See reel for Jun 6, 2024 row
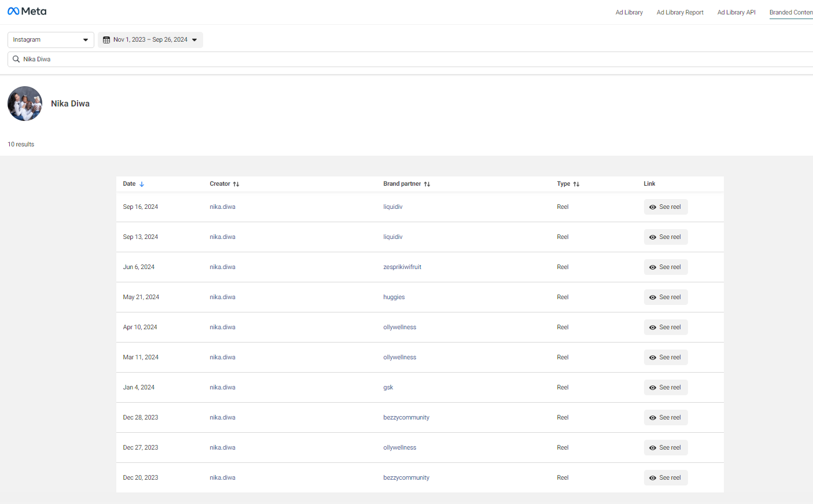813x504 pixels. pos(665,267)
